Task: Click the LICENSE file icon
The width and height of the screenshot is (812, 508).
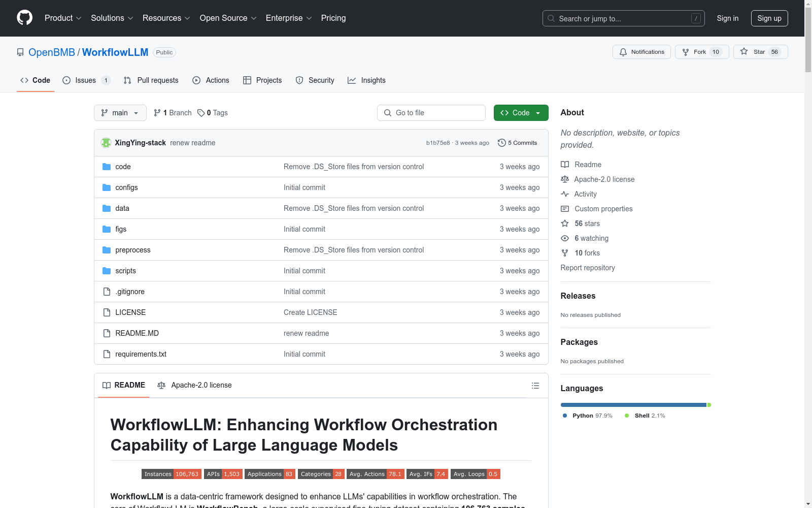Action: coord(107,312)
